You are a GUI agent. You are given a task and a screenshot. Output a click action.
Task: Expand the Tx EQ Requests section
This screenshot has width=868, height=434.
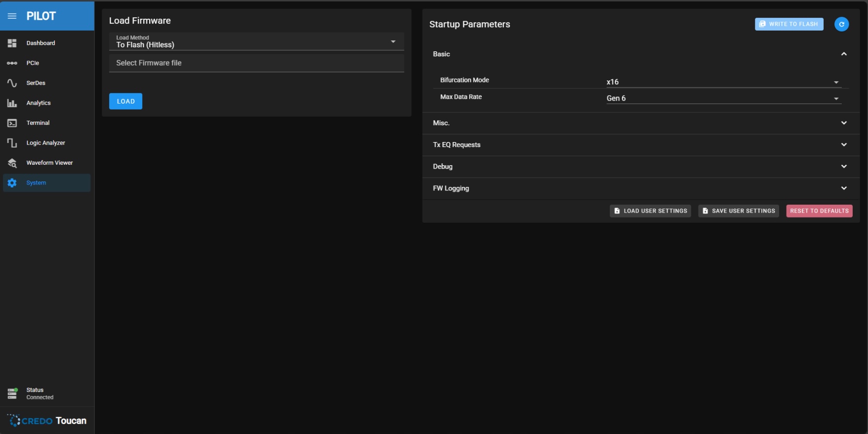click(843, 145)
